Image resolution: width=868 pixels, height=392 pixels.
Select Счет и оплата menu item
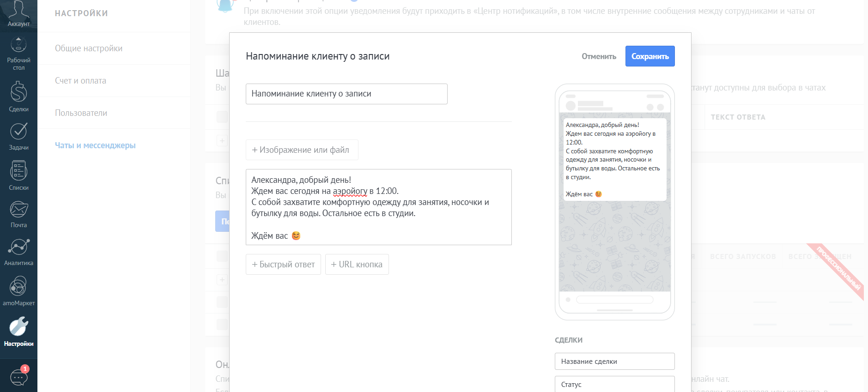[x=80, y=81]
